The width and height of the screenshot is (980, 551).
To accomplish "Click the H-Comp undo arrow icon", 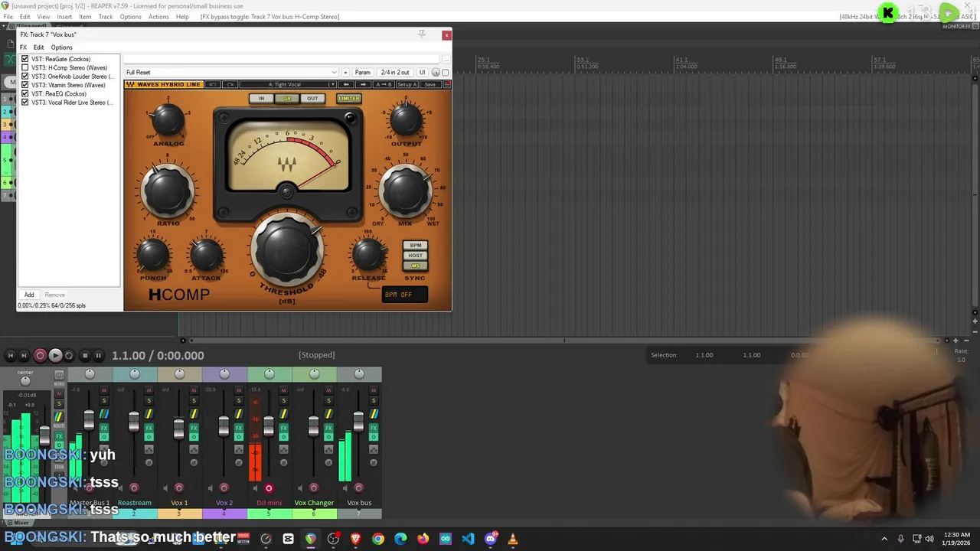I will [213, 84].
